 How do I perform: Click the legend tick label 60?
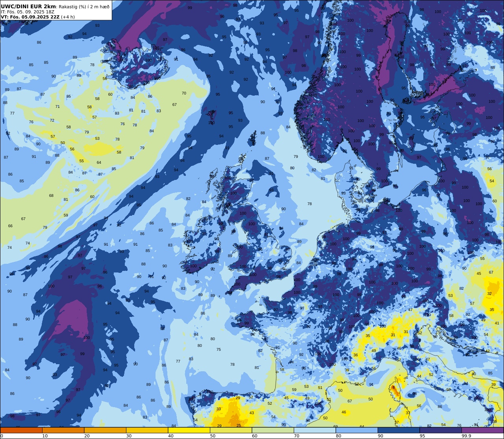(254, 436)
